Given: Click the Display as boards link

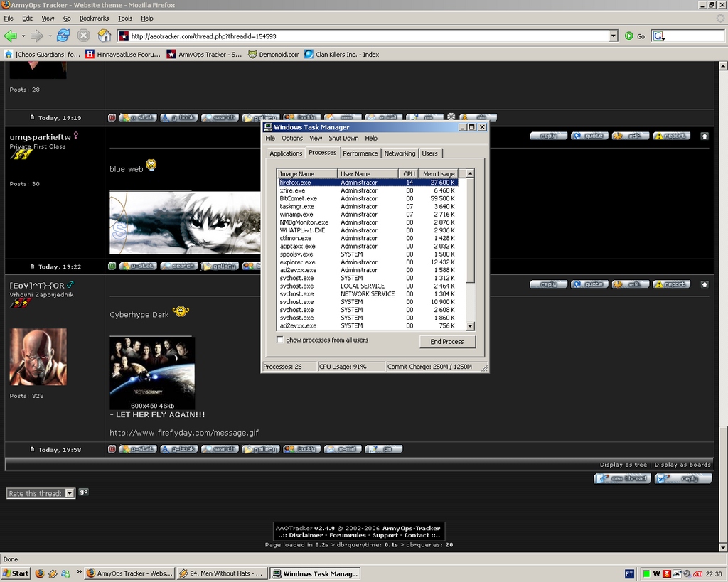Looking at the screenshot, I should pyautogui.click(x=682, y=465).
